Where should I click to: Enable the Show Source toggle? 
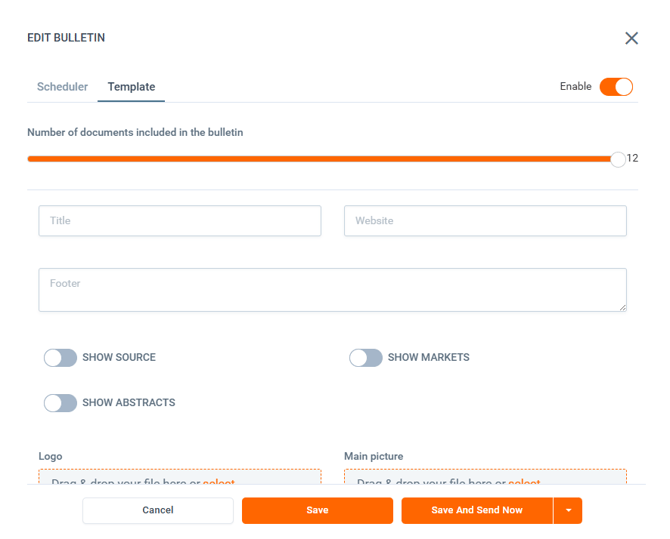[x=61, y=358]
